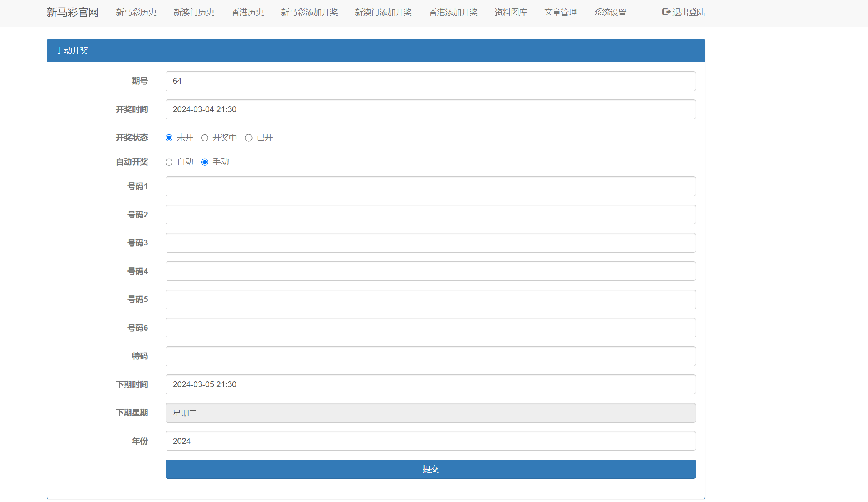Image resolution: width=868 pixels, height=502 pixels.
Task: Click the logout icon beside 退出登陆
Action: tap(666, 12)
